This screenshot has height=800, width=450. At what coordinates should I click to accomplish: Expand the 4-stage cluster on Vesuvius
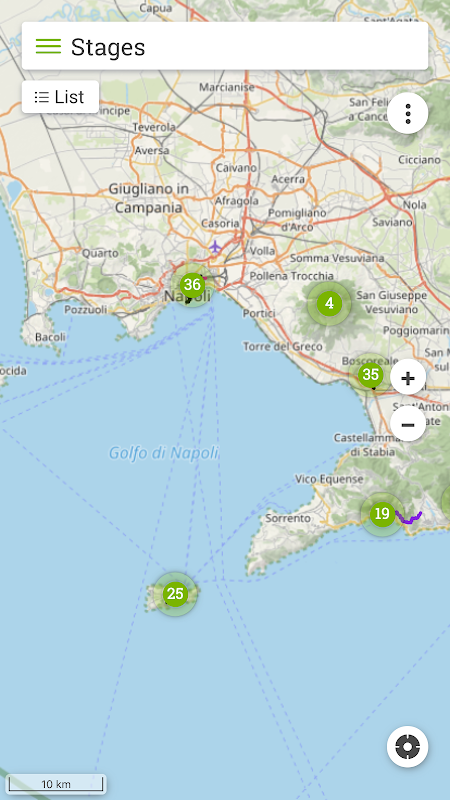pos(329,304)
